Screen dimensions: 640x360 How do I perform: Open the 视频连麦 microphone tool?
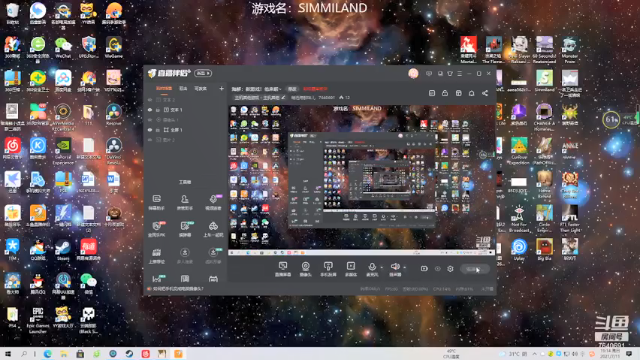pyautogui.click(x=213, y=202)
